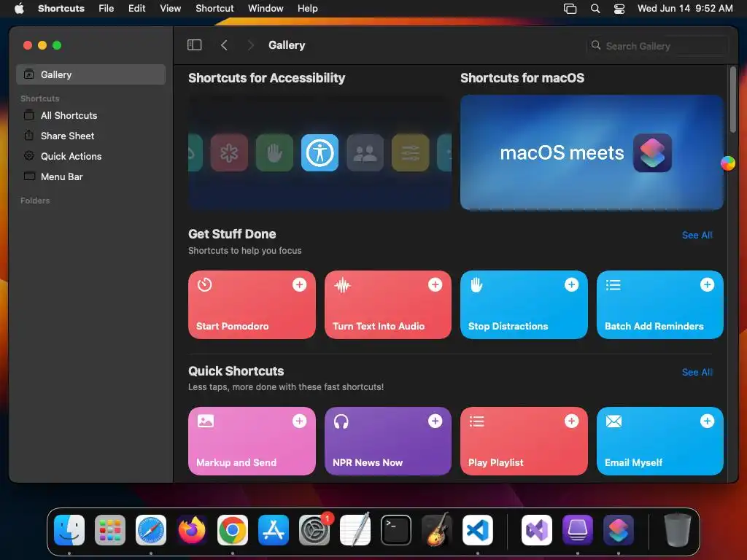
Task: Add the Start Pomodoro shortcut with plus
Action: [x=299, y=285]
